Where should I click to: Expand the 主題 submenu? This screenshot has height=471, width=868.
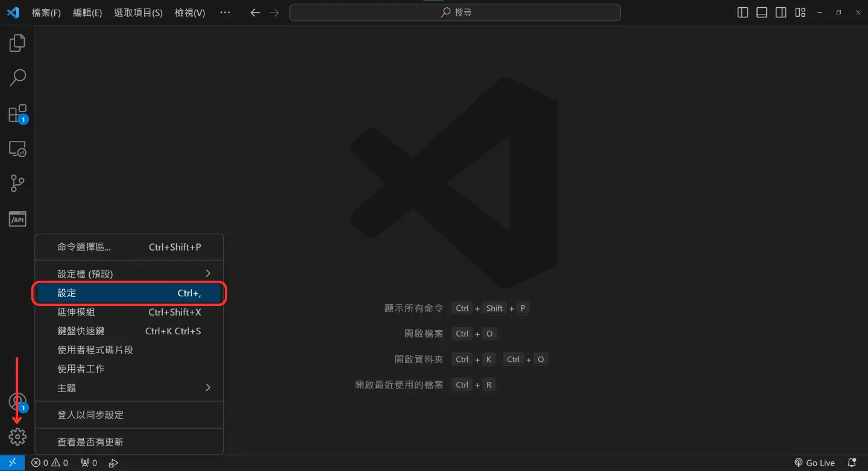pyautogui.click(x=129, y=388)
